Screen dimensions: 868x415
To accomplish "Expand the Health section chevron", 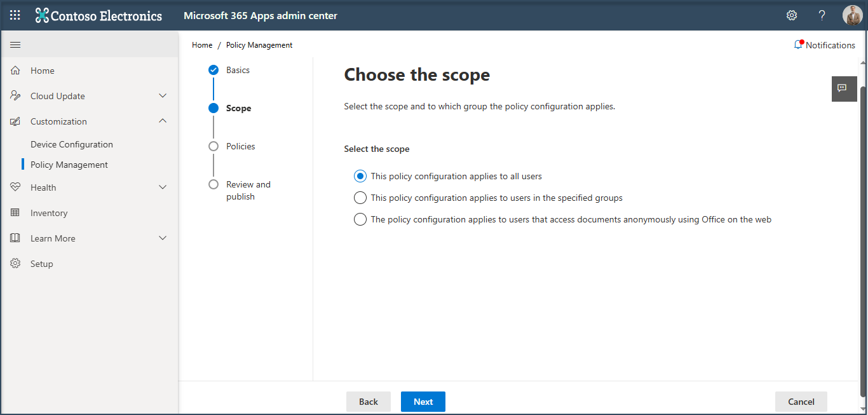I will point(163,187).
